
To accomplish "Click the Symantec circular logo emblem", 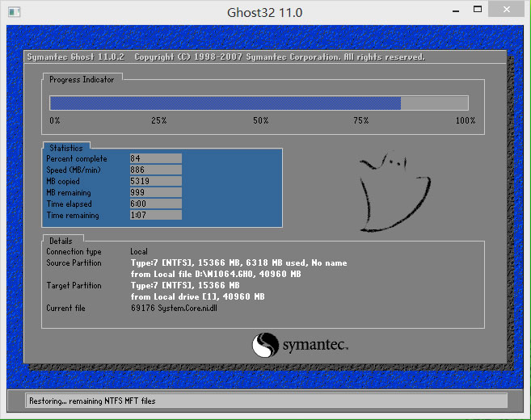I will (265, 346).
